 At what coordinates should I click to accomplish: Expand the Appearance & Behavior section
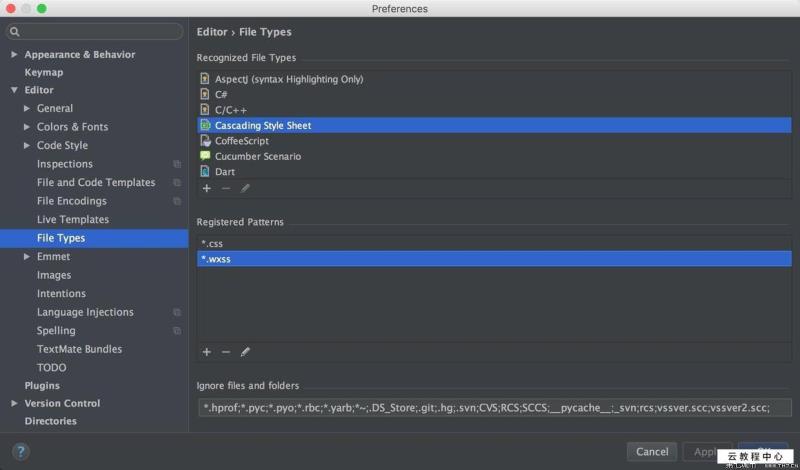click(x=14, y=55)
